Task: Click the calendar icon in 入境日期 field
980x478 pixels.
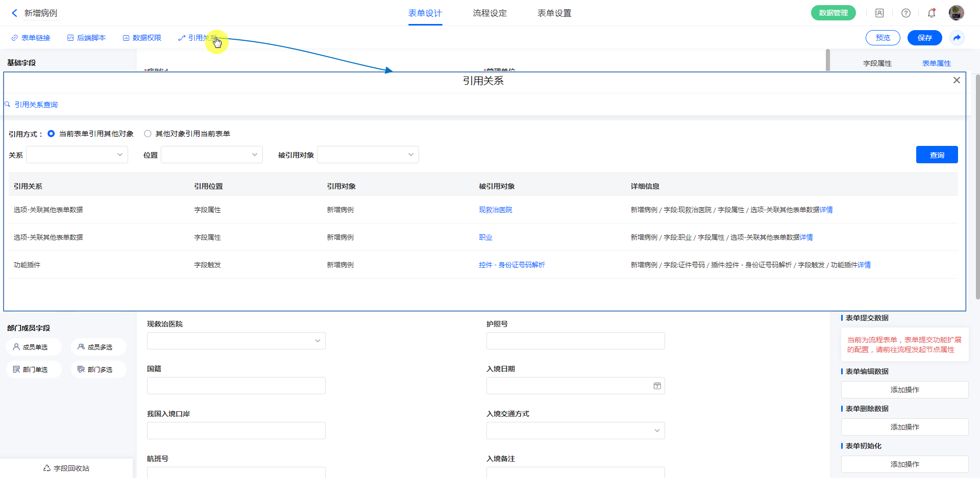Action: [x=657, y=386]
